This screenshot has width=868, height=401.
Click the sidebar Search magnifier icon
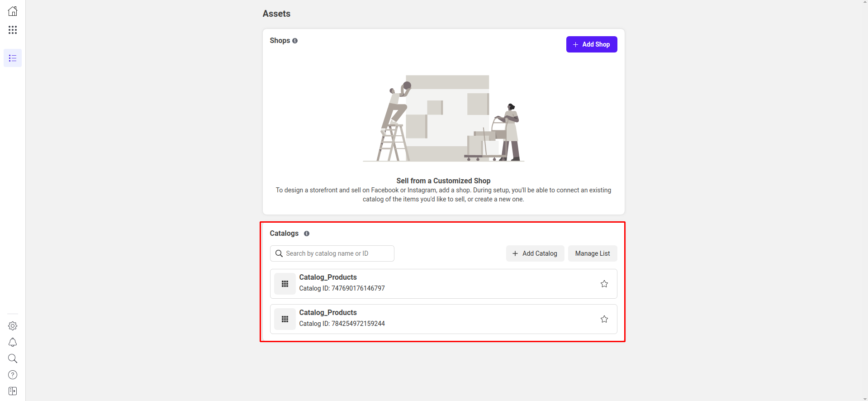click(13, 358)
